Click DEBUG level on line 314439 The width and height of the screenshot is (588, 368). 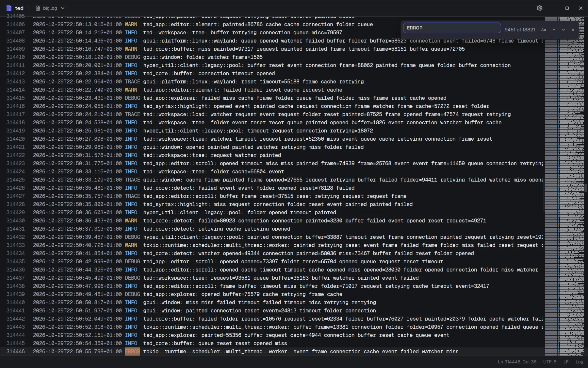(132, 294)
